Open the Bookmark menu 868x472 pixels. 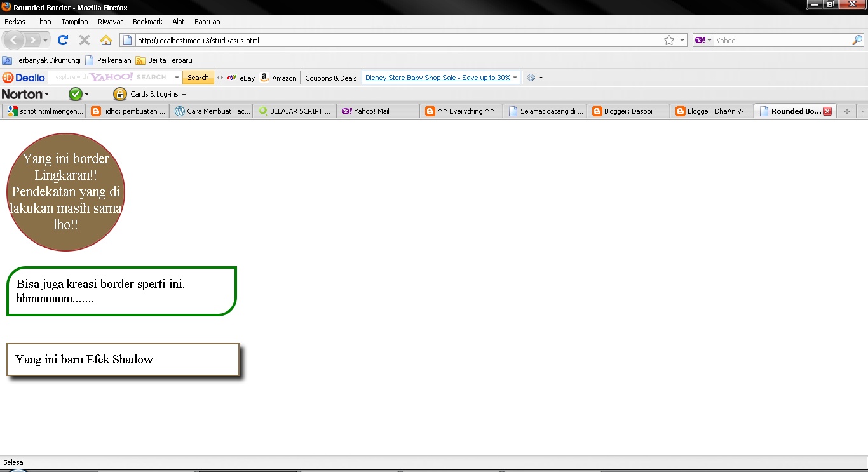point(147,22)
